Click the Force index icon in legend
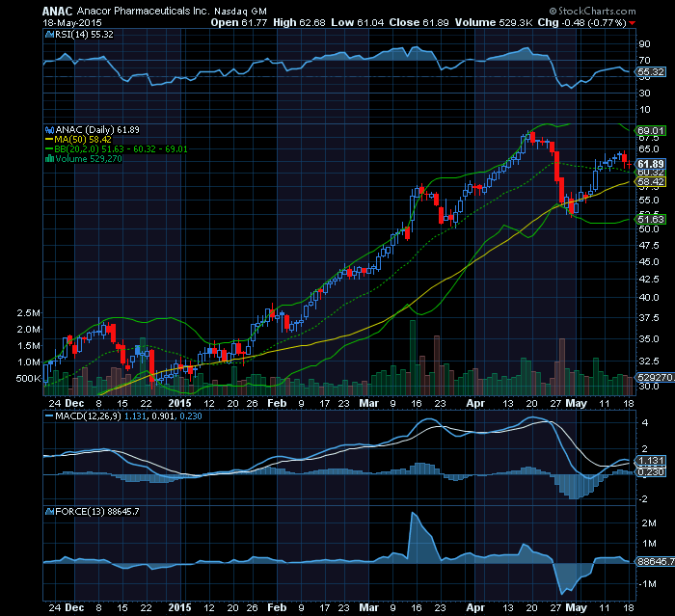This screenshot has width=675, height=616. click(x=49, y=511)
